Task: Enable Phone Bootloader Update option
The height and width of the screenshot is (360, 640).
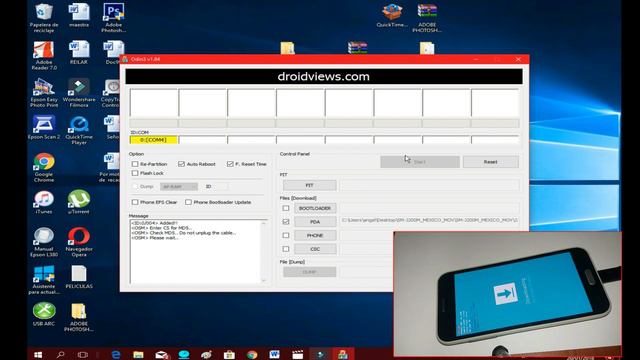Action: (188, 202)
